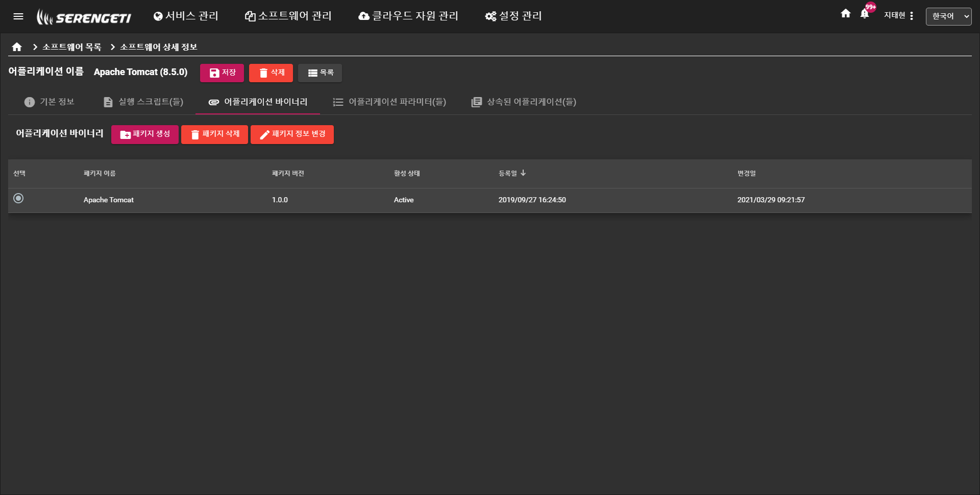Return to list with 목록 button
Viewport: 980px width, 495px height.
click(x=320, y=73)
